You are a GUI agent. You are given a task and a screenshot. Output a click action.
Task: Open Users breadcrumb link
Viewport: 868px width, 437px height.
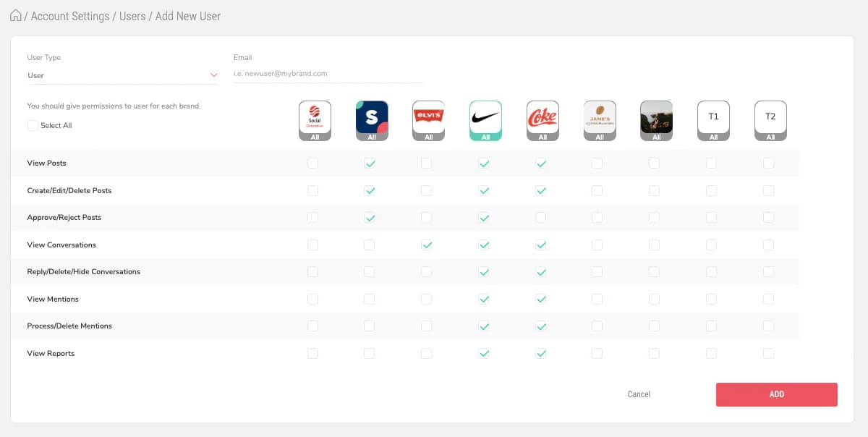tap(132, 16)
